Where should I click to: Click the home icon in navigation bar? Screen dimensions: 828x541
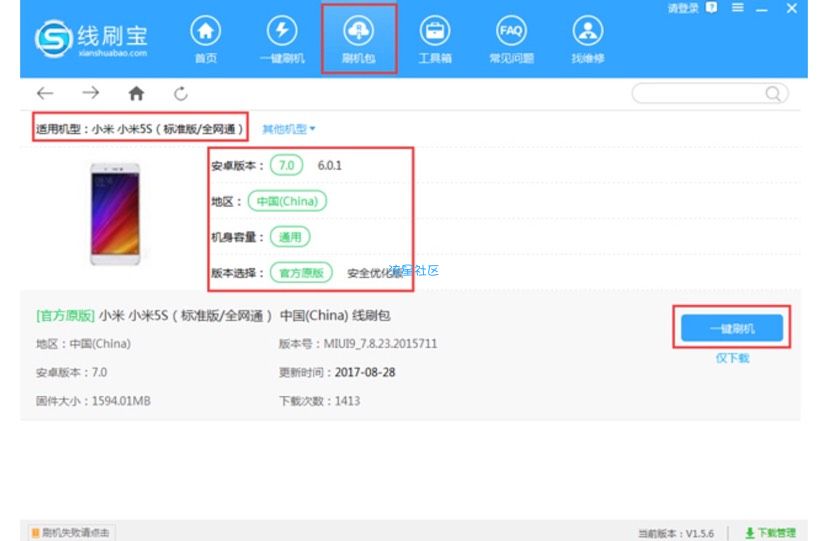pos(136,93)
